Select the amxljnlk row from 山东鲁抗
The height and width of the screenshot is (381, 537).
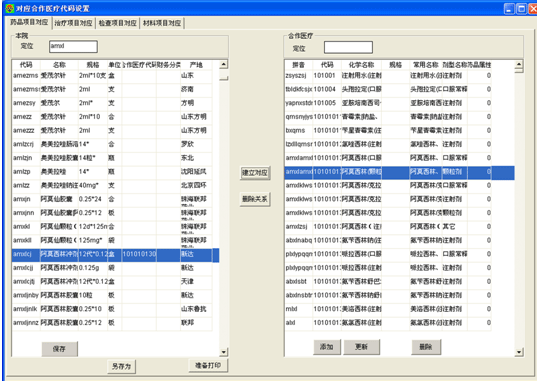(x=112, y=309)
